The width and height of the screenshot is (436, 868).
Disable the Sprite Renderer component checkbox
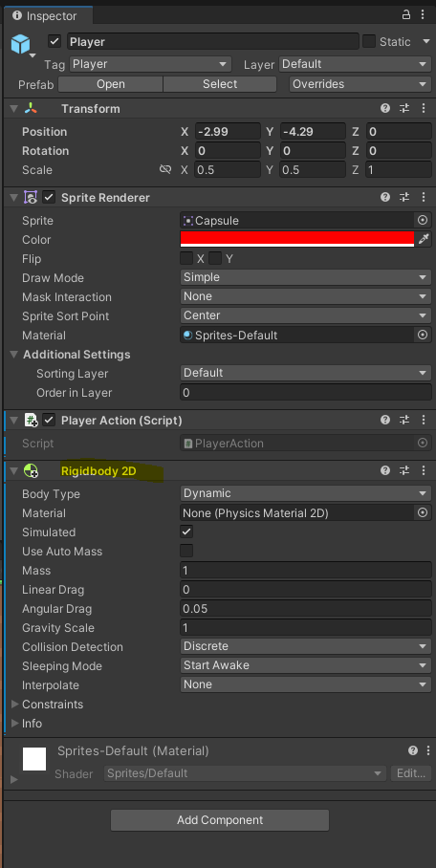pyautogui.click(x=50, y=197)
